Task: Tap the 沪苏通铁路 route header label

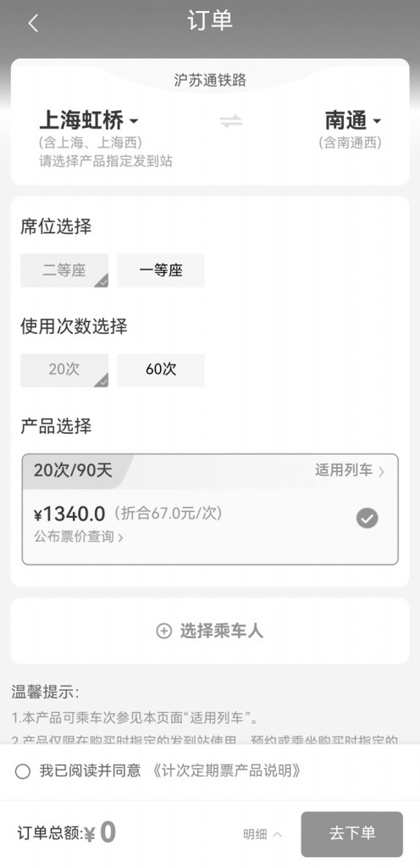Action: 210,81
